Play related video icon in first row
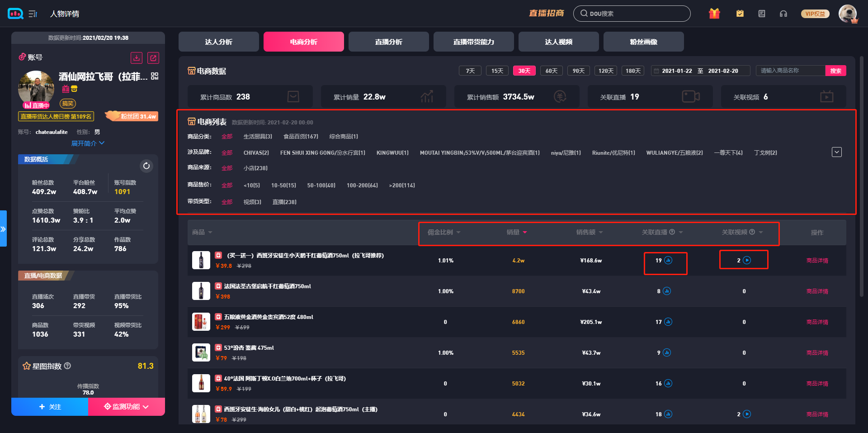The width and height of the screenshot is (868, 433). (x=747, y=260)
